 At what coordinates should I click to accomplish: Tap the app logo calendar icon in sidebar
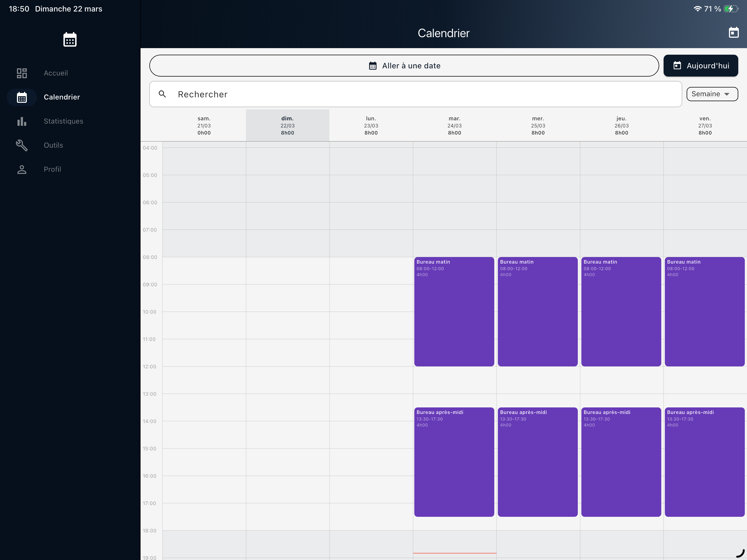point(70,40)
